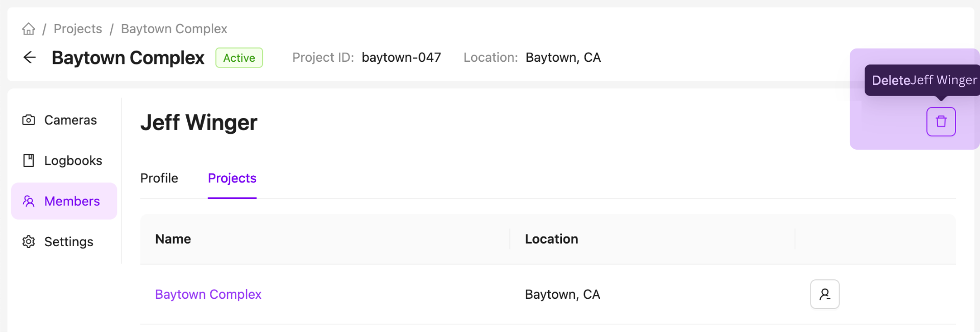Click the remove-member icon in the Baytown Complex row
Viewport: 980px width, 333px height.
coord(824,294)
